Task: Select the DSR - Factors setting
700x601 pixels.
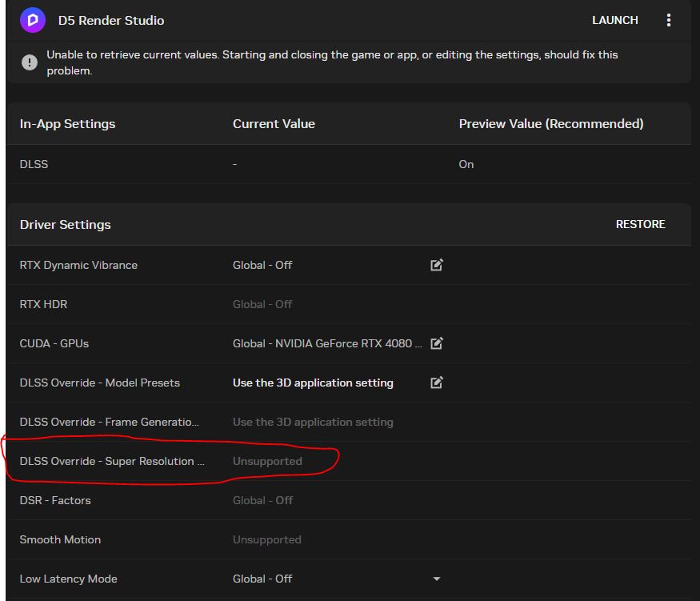Action: [55, 500]
